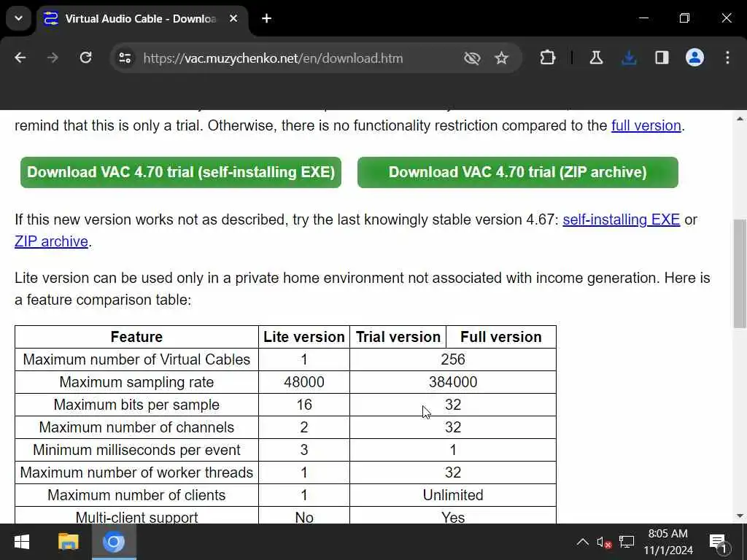This screenshot has width=747, height=560.
Task: Click the scrollbar up arrow
Action: tap(740, 119)
